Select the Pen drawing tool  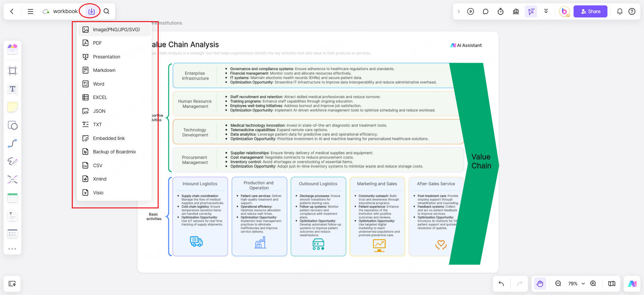12,161
